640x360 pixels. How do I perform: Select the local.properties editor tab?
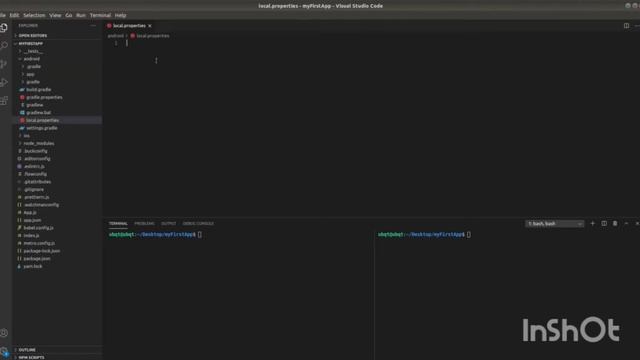coord(129,26)
